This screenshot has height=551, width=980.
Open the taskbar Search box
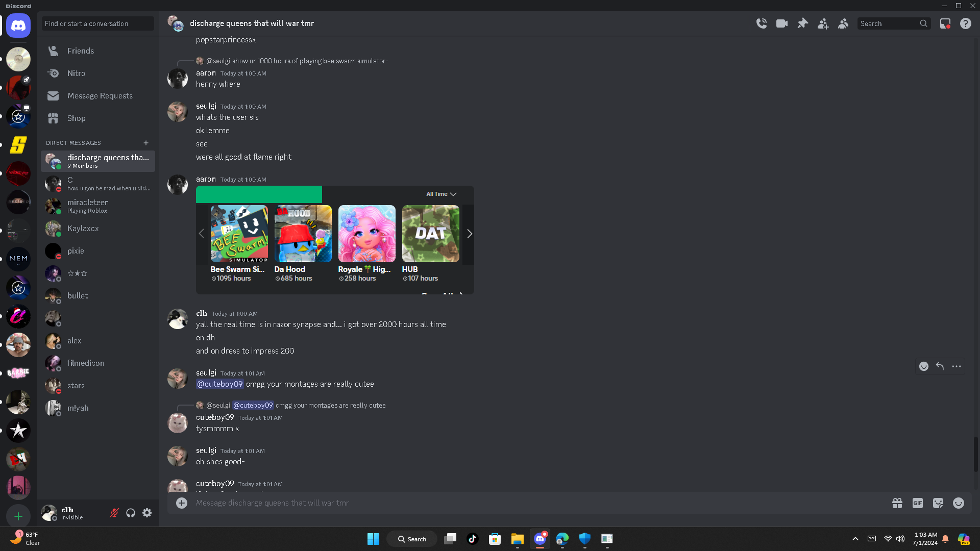[x=412, y=539]
